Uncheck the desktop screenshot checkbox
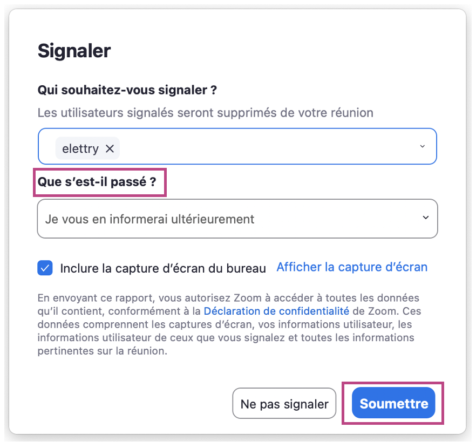This screenshot has height=448, width=476. point(45,268)
